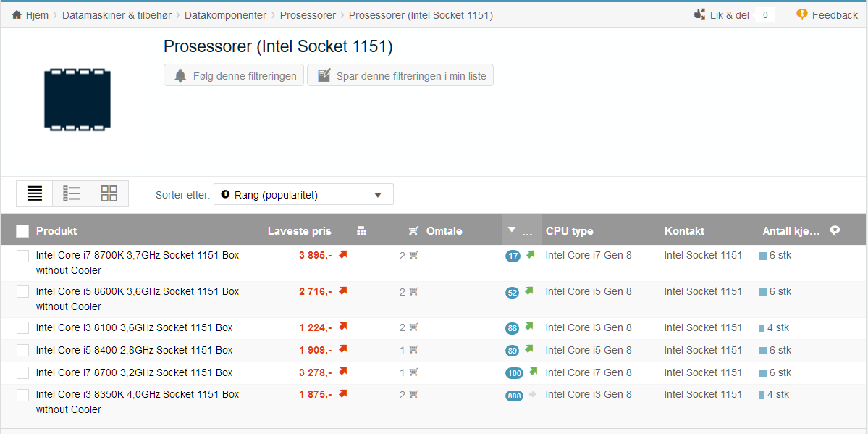
Task: Sort by Produkt column header
Action: (56, 231)
